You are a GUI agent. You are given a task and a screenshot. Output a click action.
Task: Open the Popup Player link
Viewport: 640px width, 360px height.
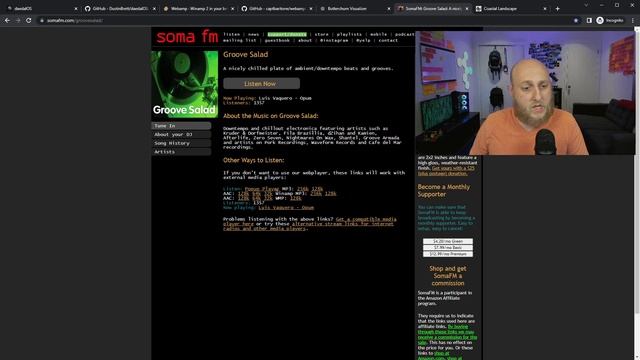pyautogui.click(x=262, y=189)
